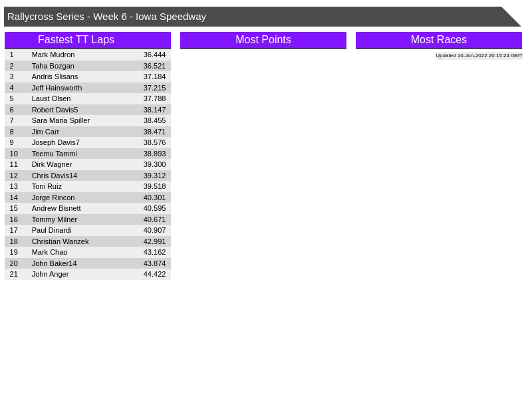Select driver Mark Mudron in first place
Screen dimensions: 532x399
point(53,55)
